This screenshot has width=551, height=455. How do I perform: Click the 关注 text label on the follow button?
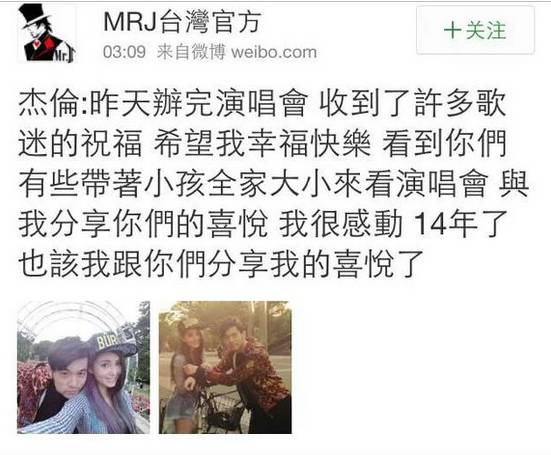(x=486, y=31)
